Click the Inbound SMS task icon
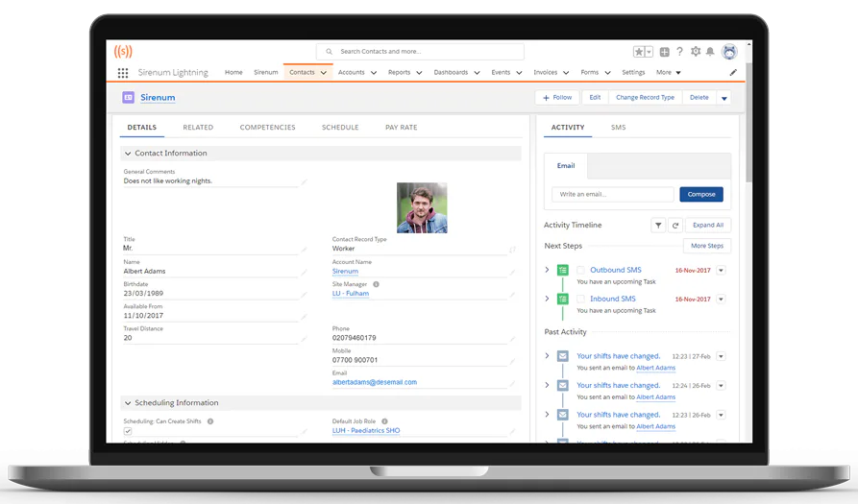Viewport: 858px width, 504px height. click(562, 299)
